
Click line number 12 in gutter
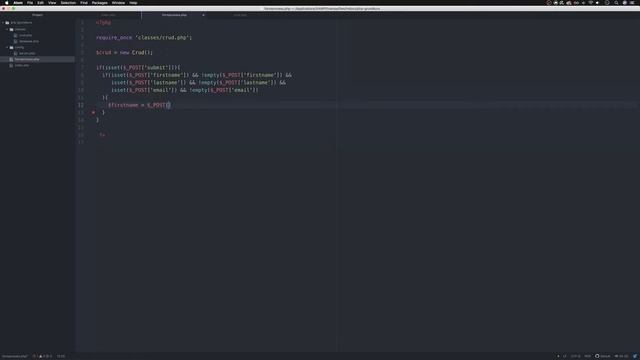[81, 105]
